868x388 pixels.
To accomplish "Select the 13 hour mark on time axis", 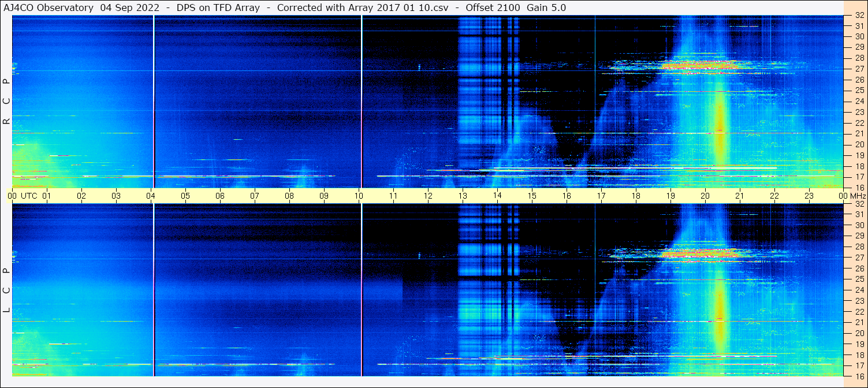I will [463, 196].
